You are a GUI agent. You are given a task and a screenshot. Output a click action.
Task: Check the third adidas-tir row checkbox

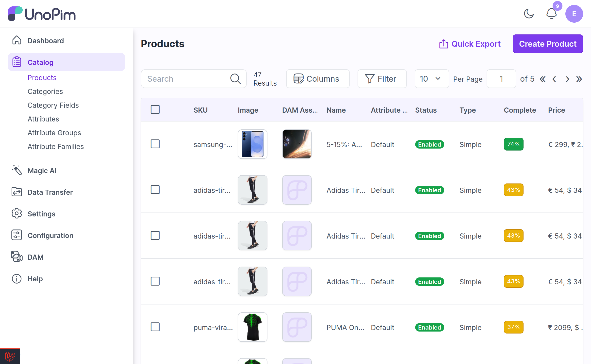coord(155,281)
